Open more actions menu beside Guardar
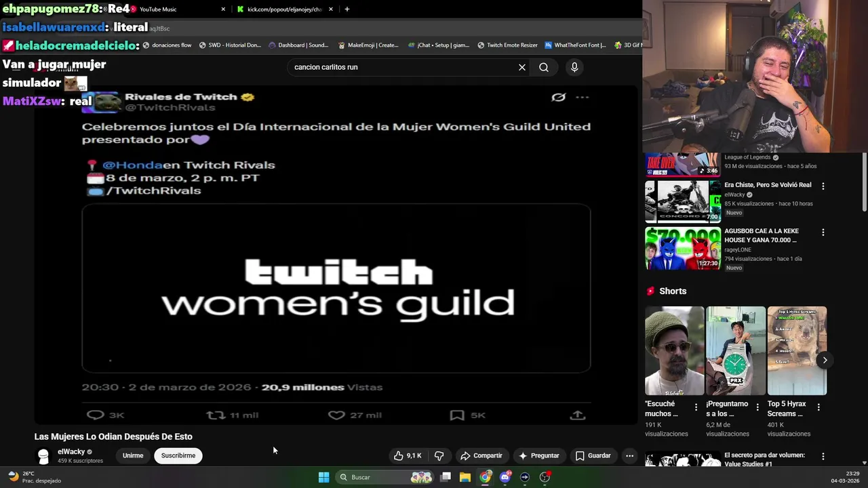 (x=629, y=455)
